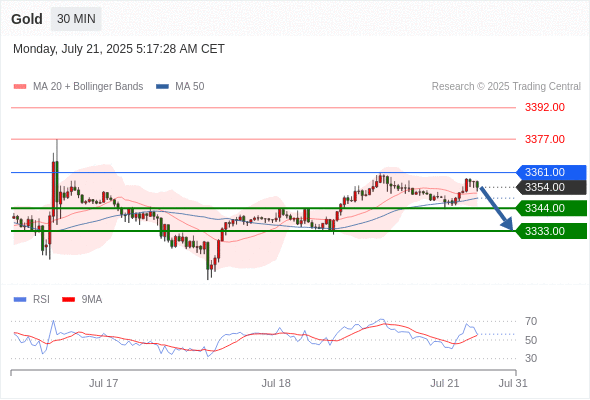Click the Research © 2025 Trading Central credit
Screen dimensions: 590x400
click(506, 87)
